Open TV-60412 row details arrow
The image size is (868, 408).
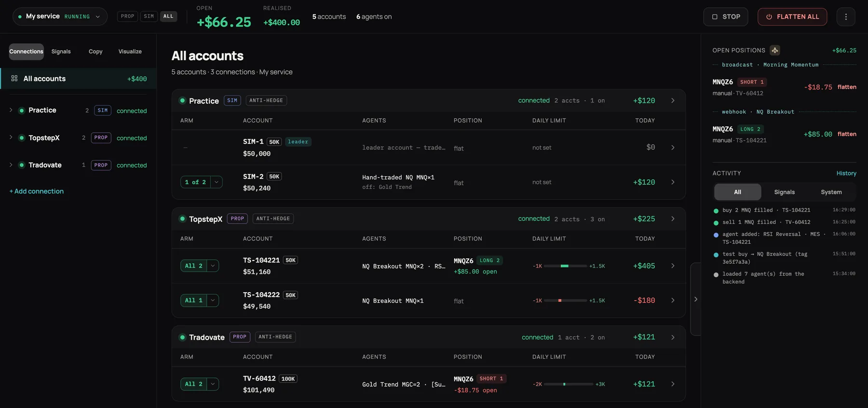coord(673,384)
